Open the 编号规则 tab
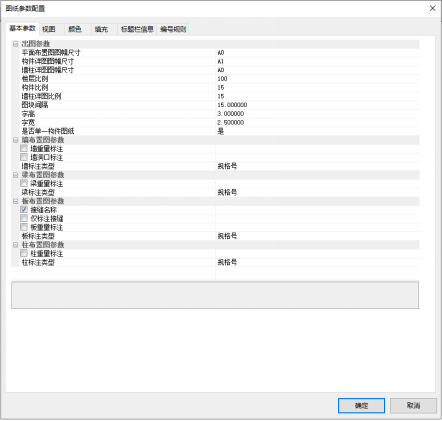 pos(173,29)
